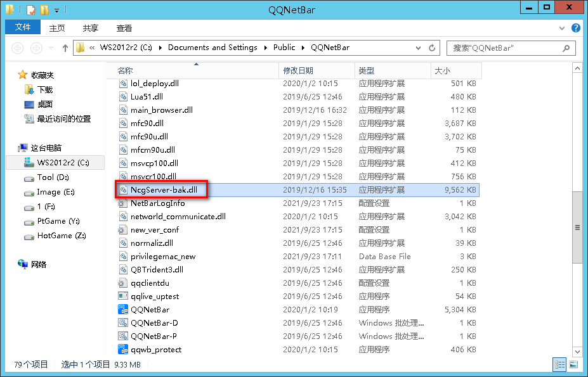The image size is (588, 377).
Task: Open the 文件 menu
Action: [x=22, y=28]
